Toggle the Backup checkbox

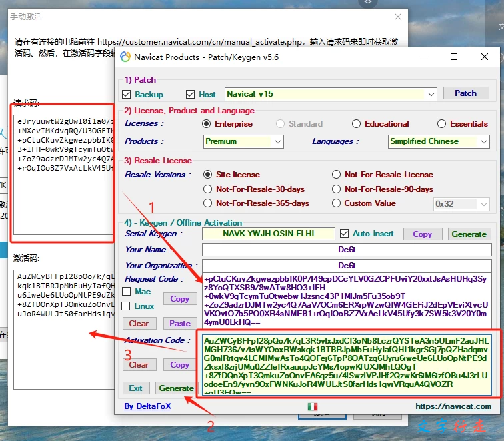pyautogui.click(x=126, y=95)
